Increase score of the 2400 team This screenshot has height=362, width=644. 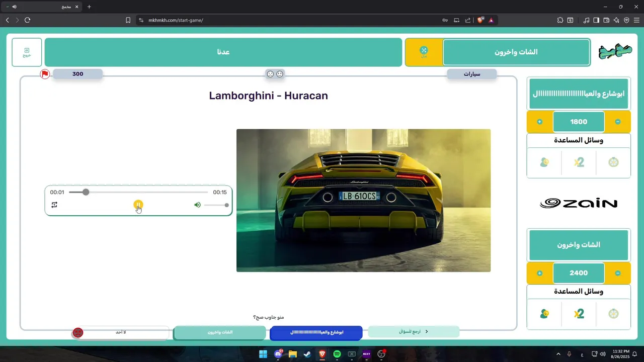tap(540, 273)
